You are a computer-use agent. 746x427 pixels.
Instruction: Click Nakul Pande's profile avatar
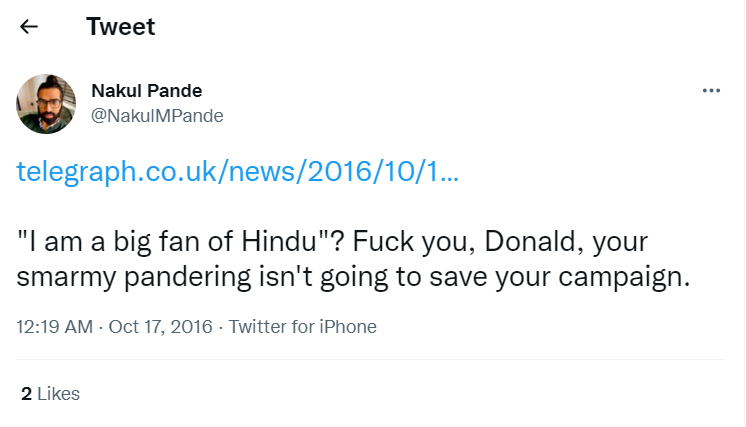(x=44, y=103)
